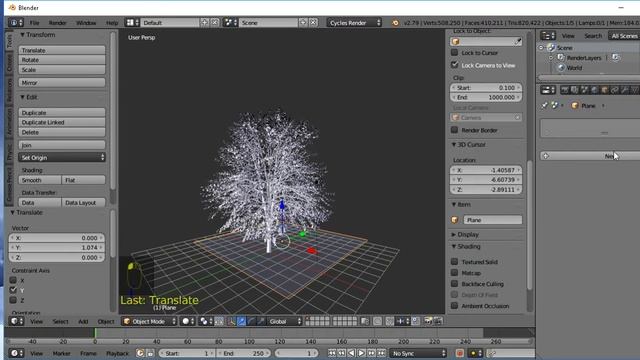Toggle the X constraint axis checkbox

[13, 280]
